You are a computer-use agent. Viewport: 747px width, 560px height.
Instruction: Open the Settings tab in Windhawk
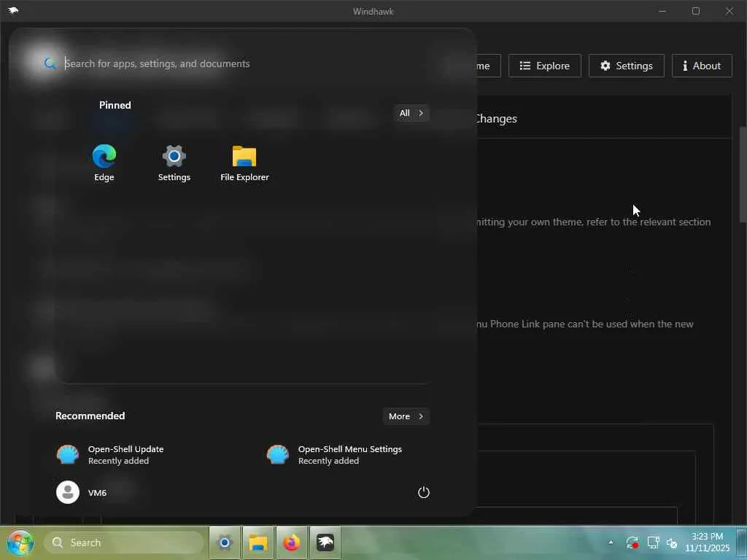tap(627, 66)
